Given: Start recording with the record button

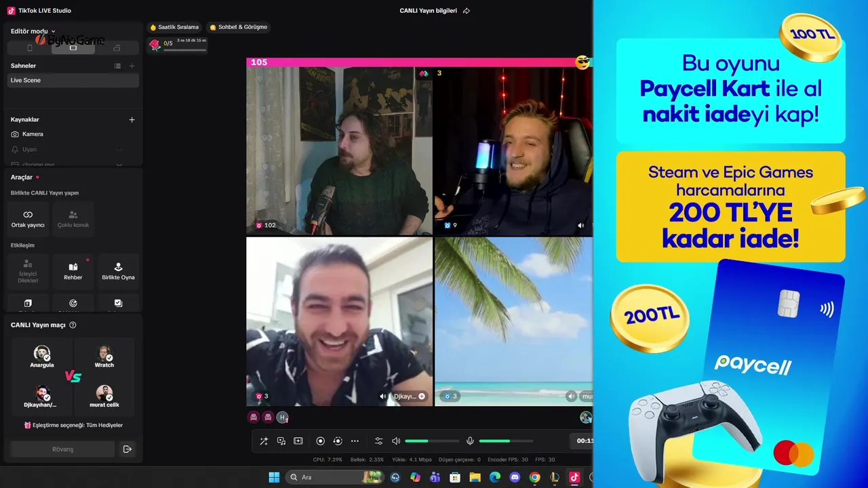Looking at the screenshot, I should (321, 441).
